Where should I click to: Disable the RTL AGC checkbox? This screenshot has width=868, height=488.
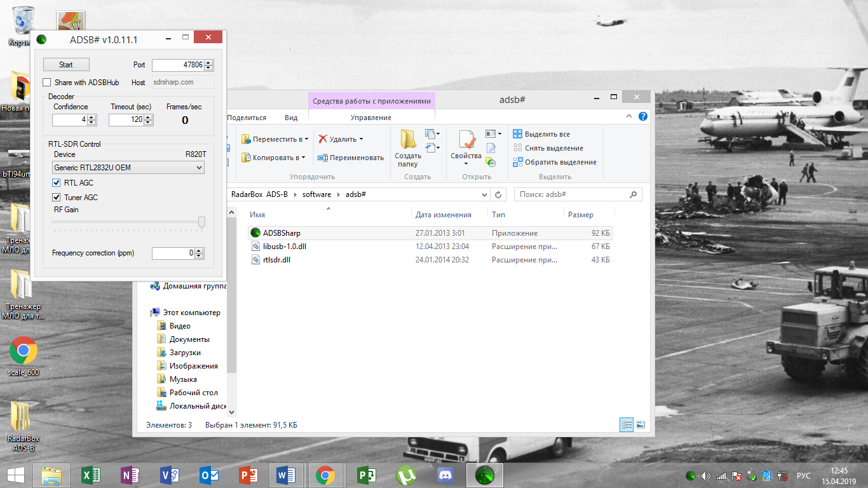tap(57, 183)
